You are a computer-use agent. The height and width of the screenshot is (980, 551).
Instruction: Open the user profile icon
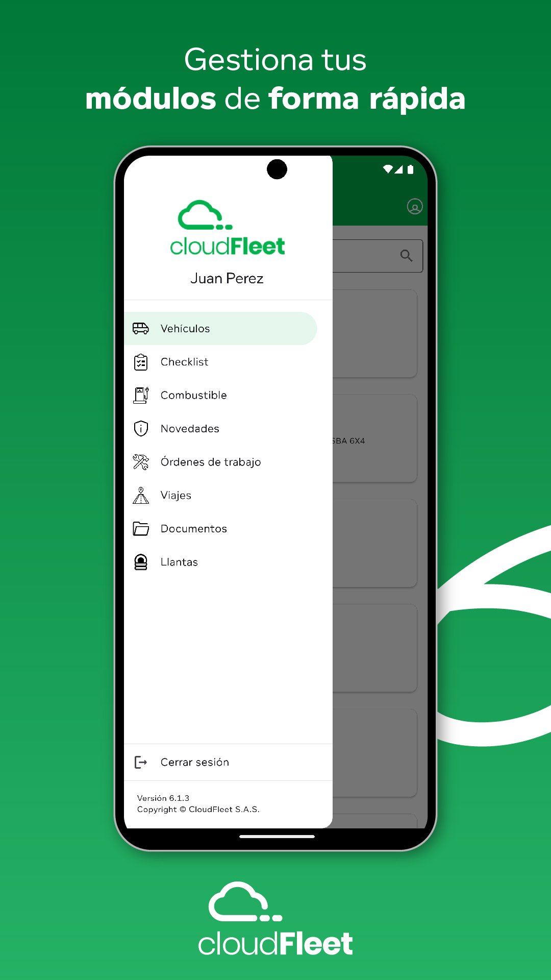(414, 207)
